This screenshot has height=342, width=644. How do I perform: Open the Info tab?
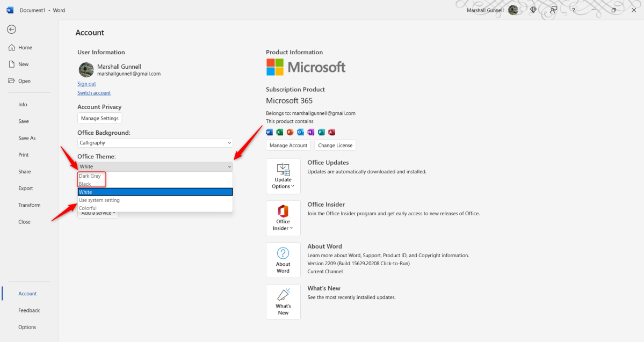point(23,105)
